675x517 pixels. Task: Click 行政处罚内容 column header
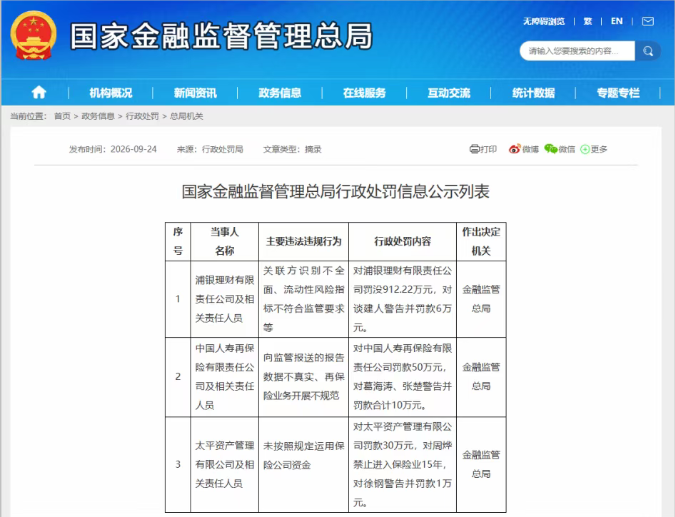pyautogui.click(x=403, y=241)
